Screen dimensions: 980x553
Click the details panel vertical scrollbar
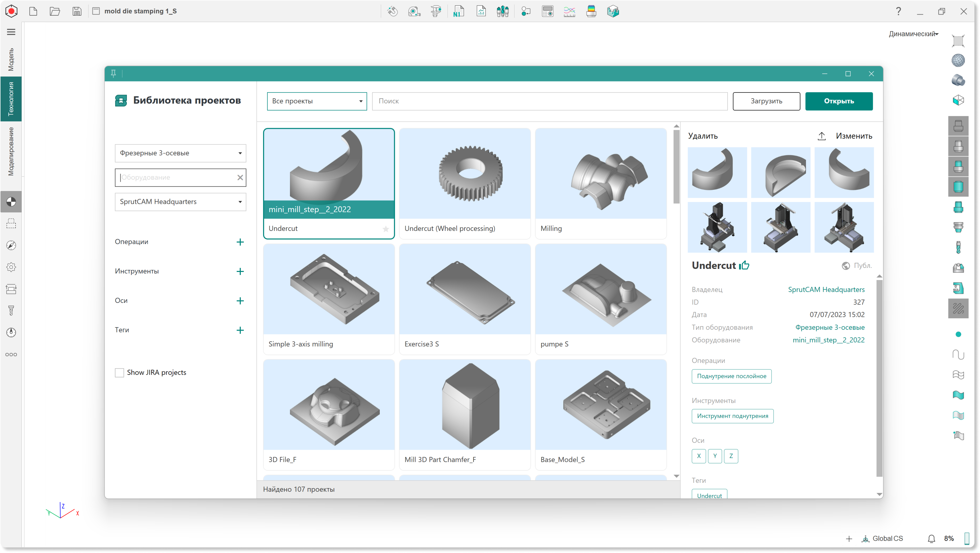(879, 379)
